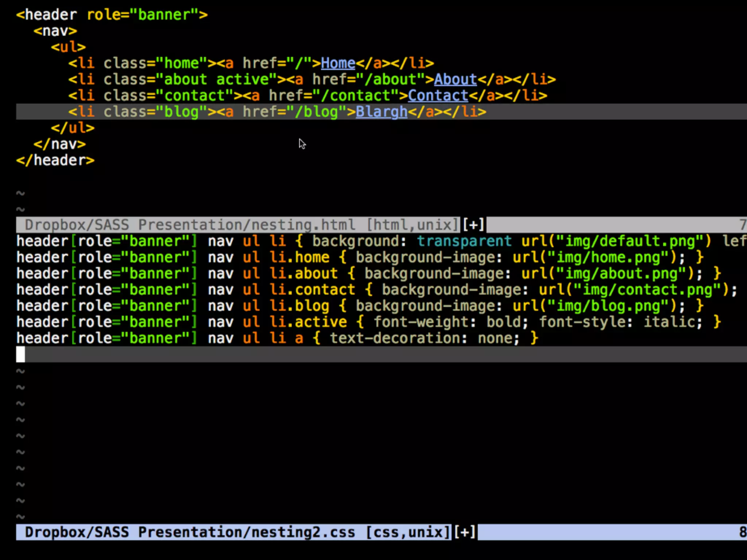Screen dimensions: 747x560
Task: Click the "about active" class value
Action: 217,79
